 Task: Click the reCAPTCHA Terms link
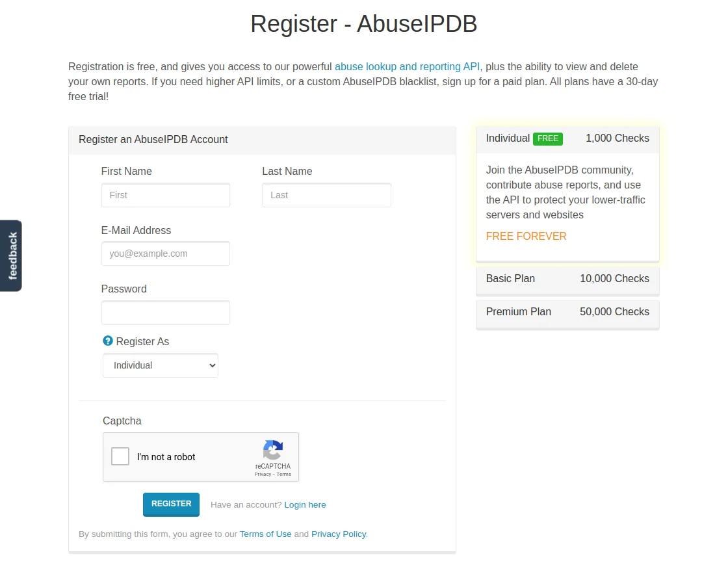(284, 474)
